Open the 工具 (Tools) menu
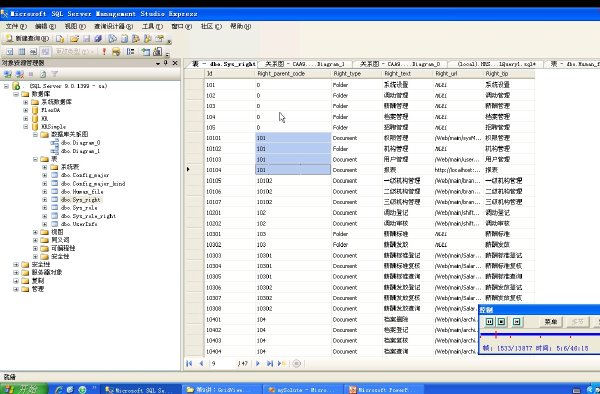Image resolution: width=600 pixels, height=394 pixels. [152, 26]
